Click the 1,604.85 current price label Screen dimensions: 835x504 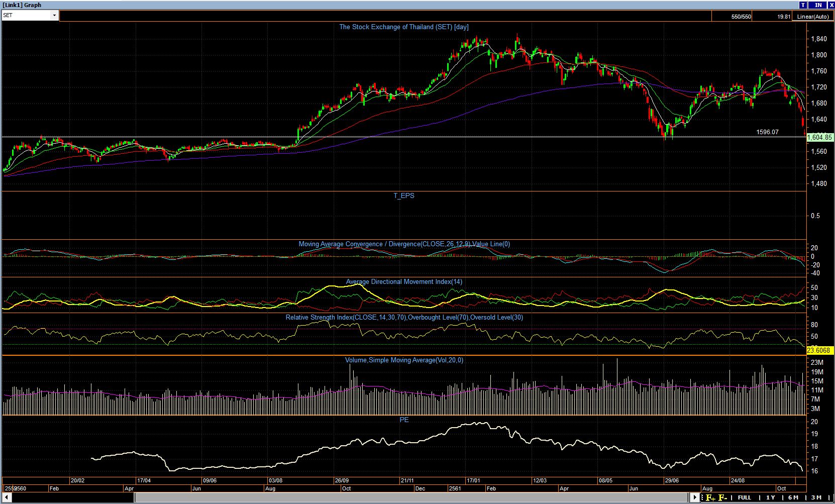(x=819, y=137)
